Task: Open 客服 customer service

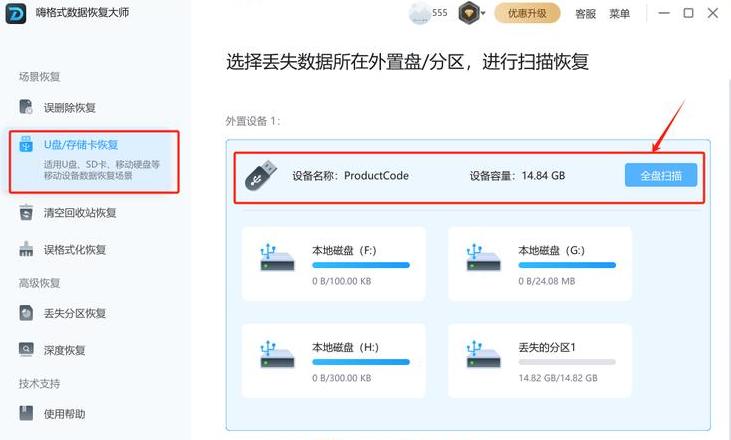Action: 586,14
